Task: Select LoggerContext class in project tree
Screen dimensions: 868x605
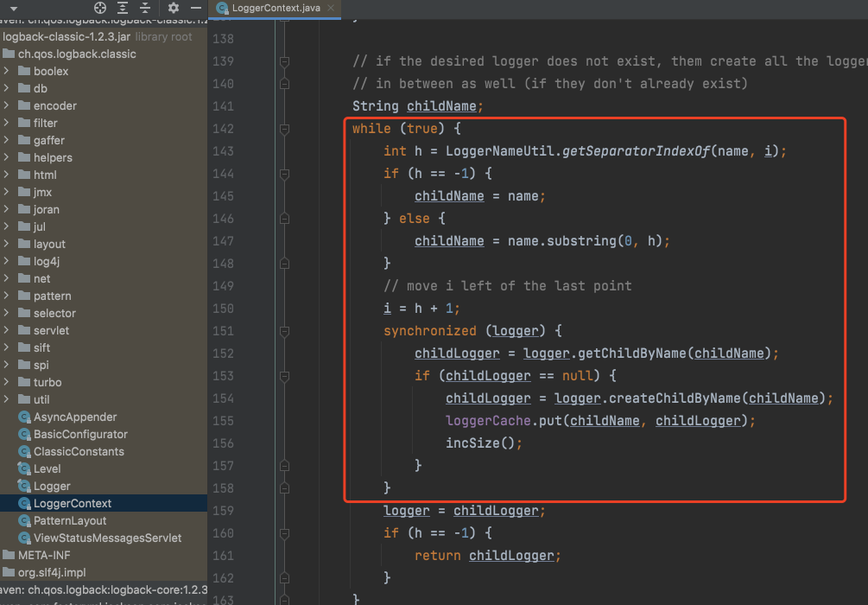Action: (73, 503)
